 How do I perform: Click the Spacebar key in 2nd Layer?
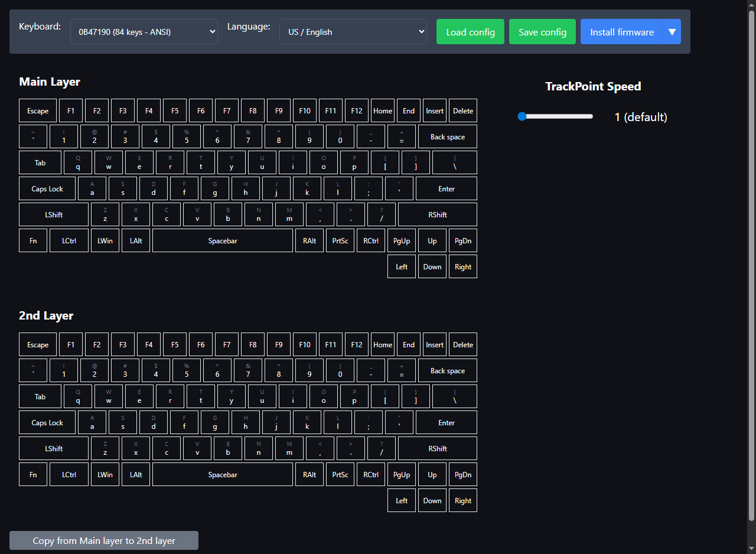[223, 475]
